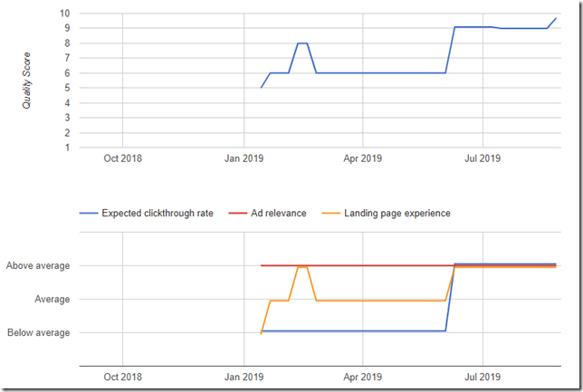This screenshot has height=392, width=583.
Task: Click the orange Landing page experience legend line
Action: 343,214
